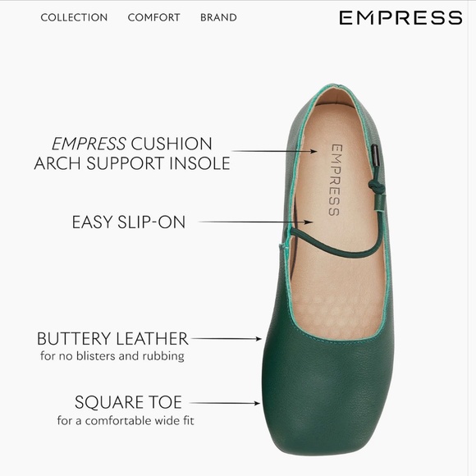Click the EASY SLIP-ON label

(129, 222)
